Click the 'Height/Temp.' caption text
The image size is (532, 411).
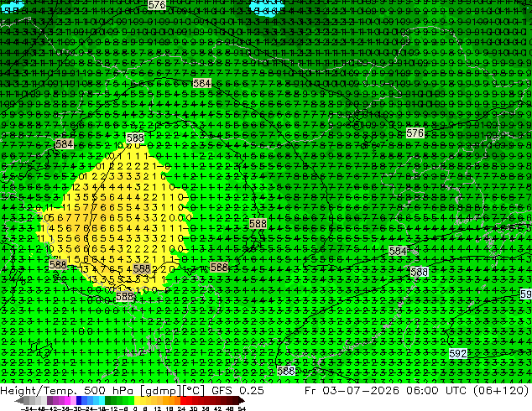tap(37, 391)
